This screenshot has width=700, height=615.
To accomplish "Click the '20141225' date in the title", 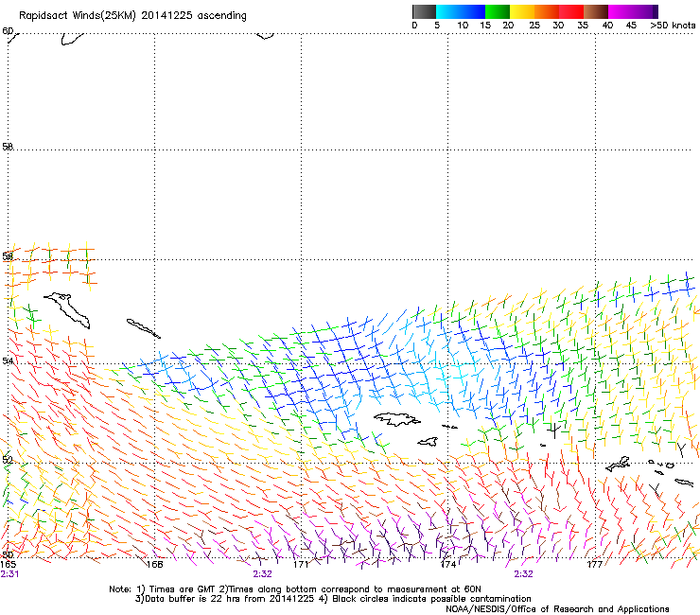I will click(167, 16).
